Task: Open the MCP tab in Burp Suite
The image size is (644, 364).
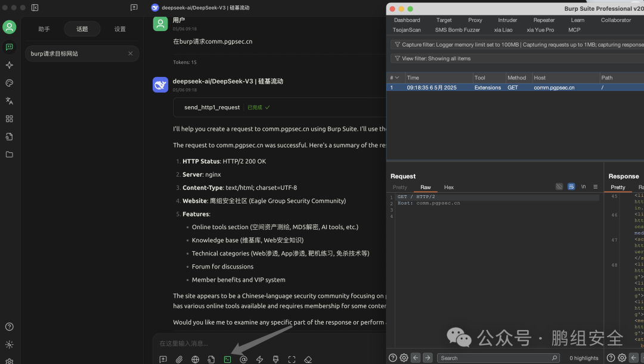Action: pyautogui.click(x=574, y=30)
